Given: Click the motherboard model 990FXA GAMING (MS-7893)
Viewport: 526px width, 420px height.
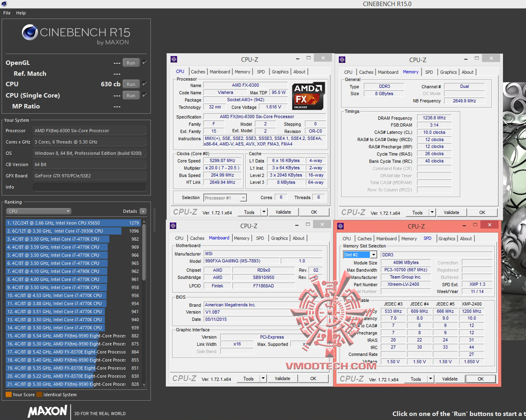Looking at the screenshot, I should [241, 261].
